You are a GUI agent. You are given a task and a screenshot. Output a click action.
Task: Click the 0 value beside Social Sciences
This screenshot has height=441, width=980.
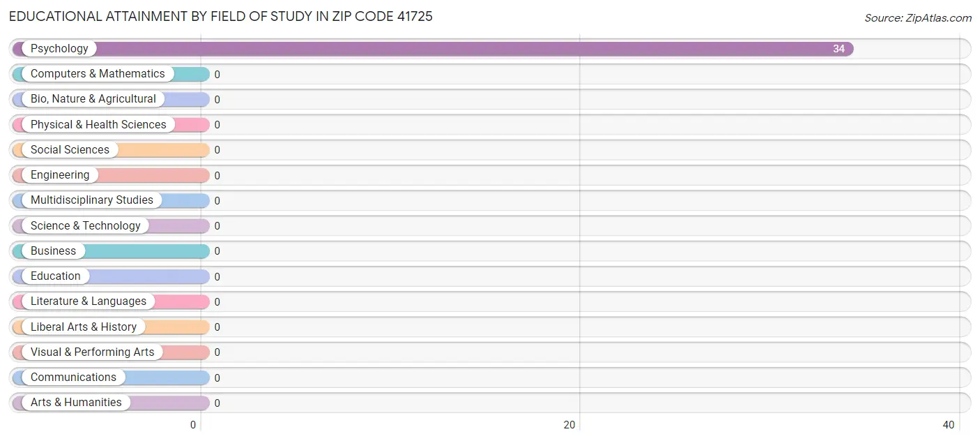(217, 150)
